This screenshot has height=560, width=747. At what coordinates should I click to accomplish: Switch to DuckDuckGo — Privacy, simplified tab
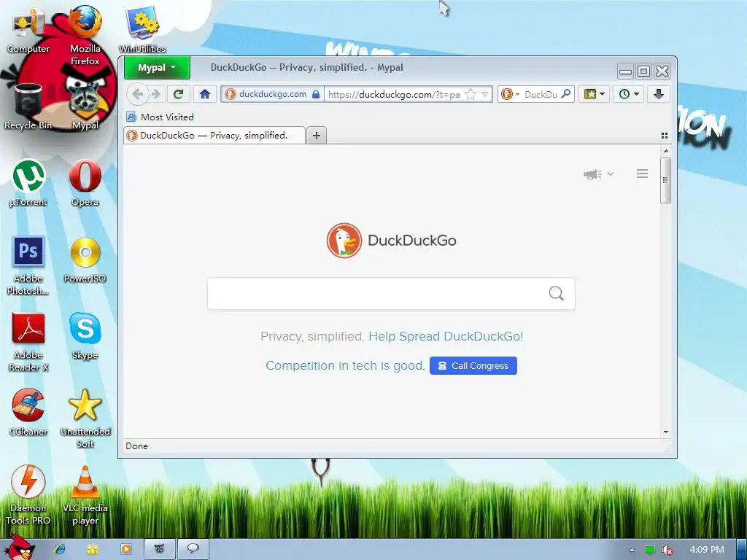[214, 135]
